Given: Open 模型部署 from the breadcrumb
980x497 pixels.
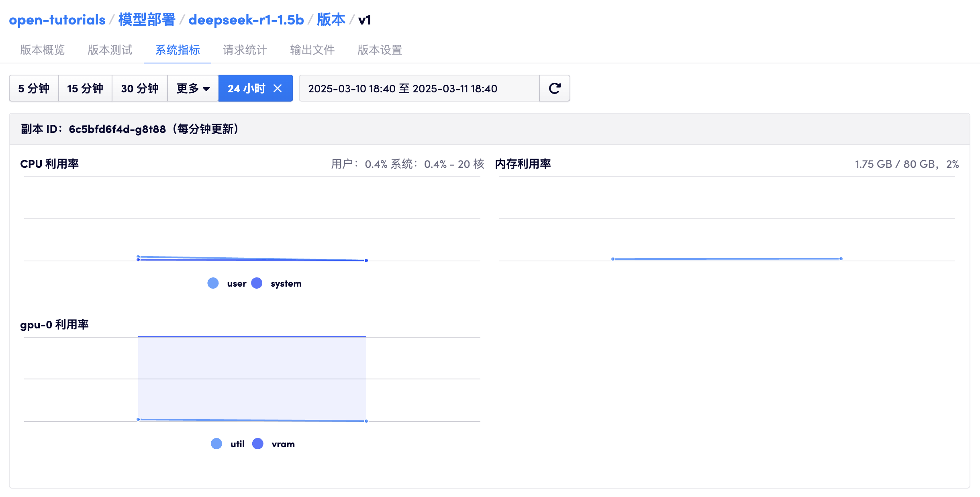Looking at the screenshot, I should (146, 19).
